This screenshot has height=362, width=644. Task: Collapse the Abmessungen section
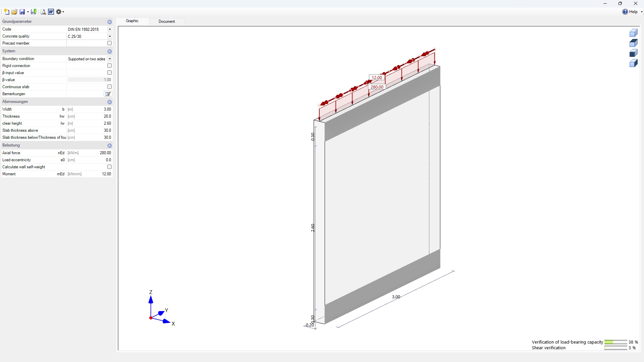(109, 102)
